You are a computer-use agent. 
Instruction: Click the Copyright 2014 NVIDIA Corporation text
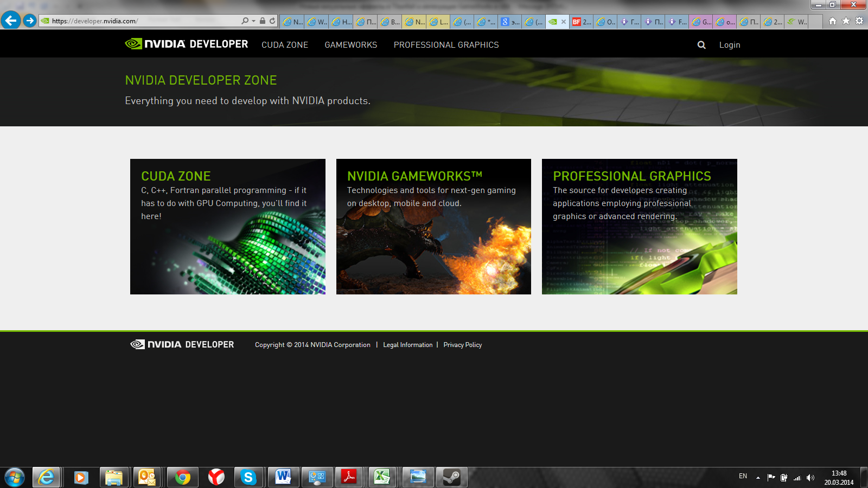pyautogui.click(x=312, y=345)
